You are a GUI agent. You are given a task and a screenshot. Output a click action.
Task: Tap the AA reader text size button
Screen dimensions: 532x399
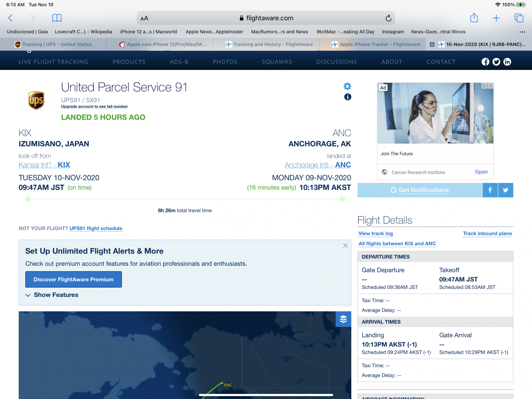144,18
